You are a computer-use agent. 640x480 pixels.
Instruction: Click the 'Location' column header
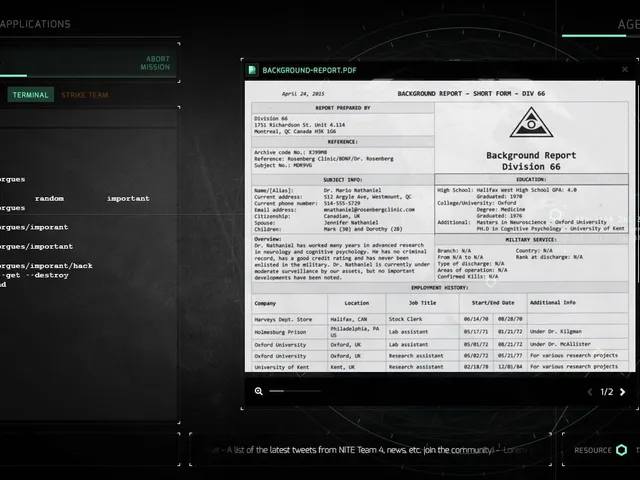tap(356, 303)
